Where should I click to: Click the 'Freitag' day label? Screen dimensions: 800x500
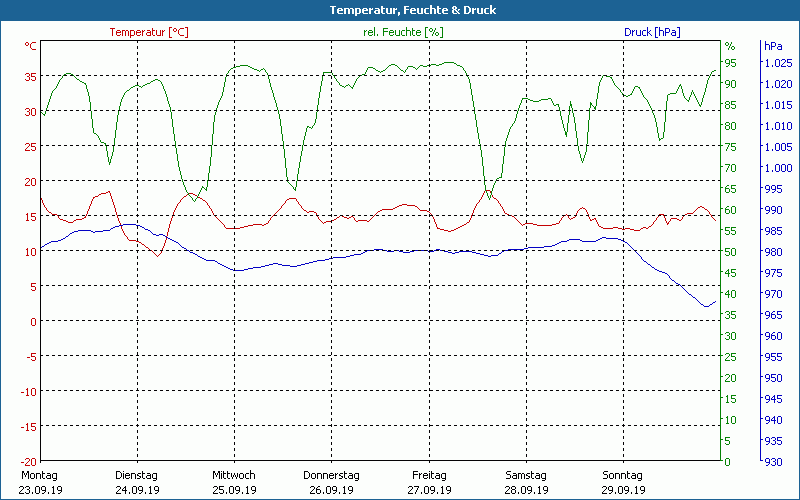point(429,475)
